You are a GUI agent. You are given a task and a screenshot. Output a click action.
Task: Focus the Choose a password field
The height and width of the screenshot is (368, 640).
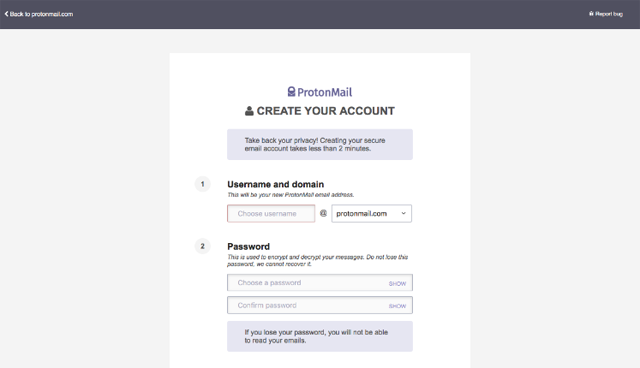pyautogui.click(x=320, y=282)
